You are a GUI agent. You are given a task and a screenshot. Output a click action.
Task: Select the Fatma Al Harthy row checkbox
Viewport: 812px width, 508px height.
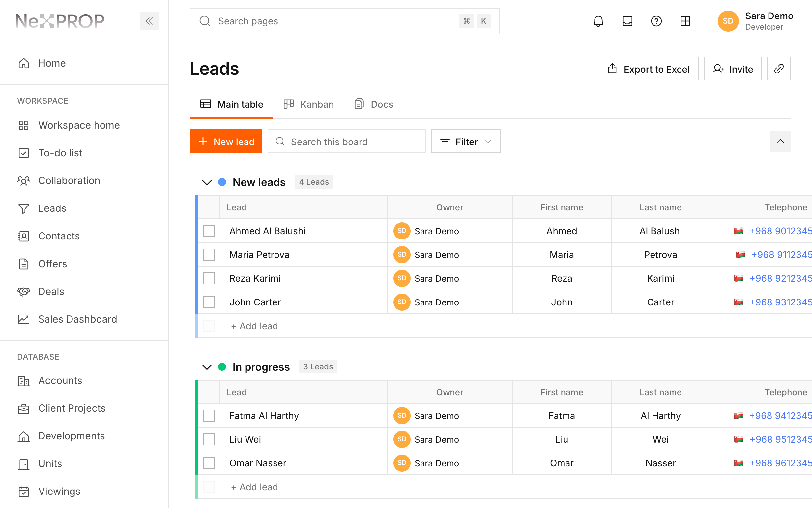pos(209,416)
